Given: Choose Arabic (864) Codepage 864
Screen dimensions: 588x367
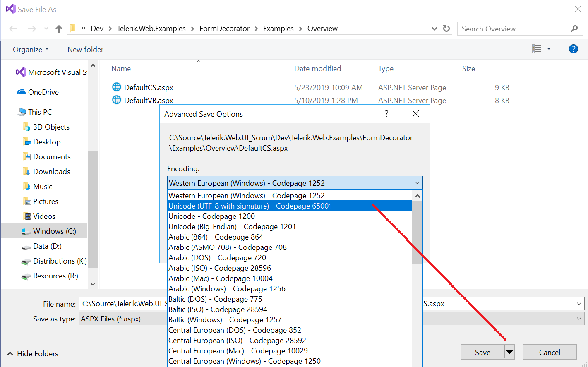Looking at the screenshot, I should (x=290, y=237).
